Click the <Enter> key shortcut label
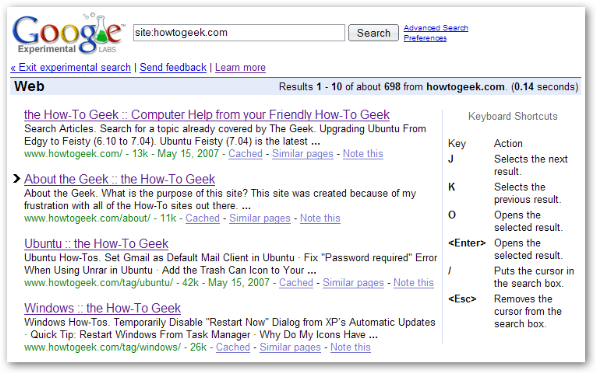Image resolution: width=596 pixels, height=373 pixels. coord(467,243)
